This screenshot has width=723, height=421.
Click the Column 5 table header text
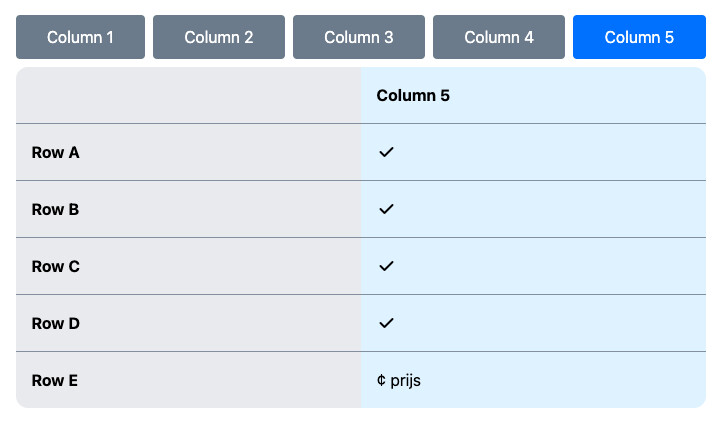413,96
